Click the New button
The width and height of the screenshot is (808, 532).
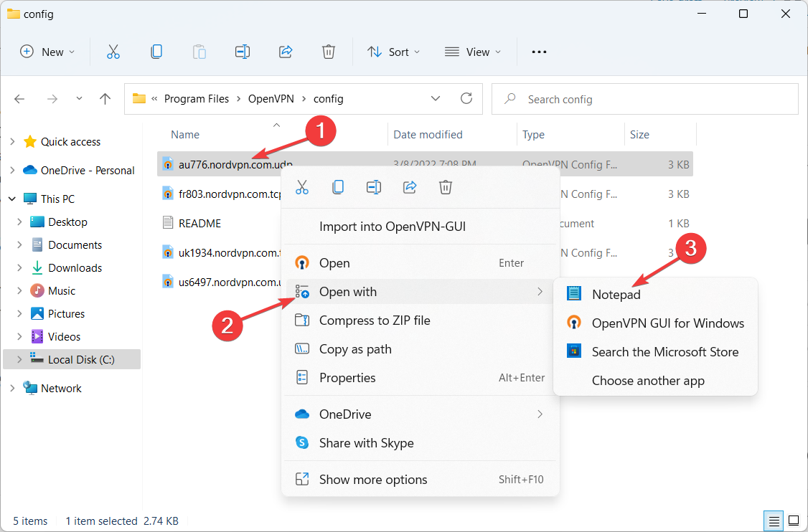tap(47, 52)
